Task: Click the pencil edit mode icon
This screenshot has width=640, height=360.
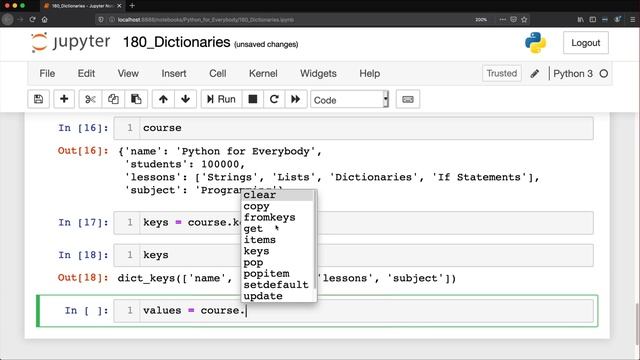Action: coord(535,74)
